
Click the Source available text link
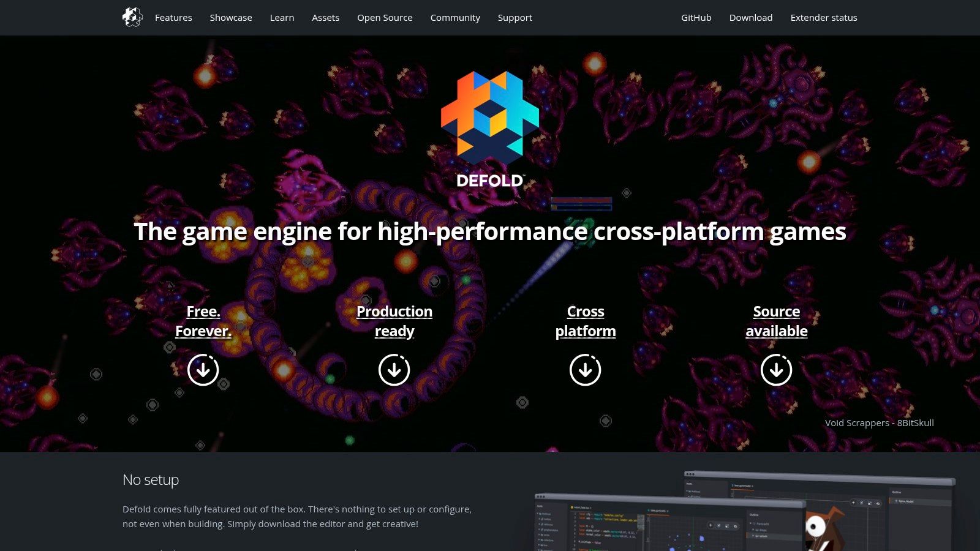(x=776, y=321)
